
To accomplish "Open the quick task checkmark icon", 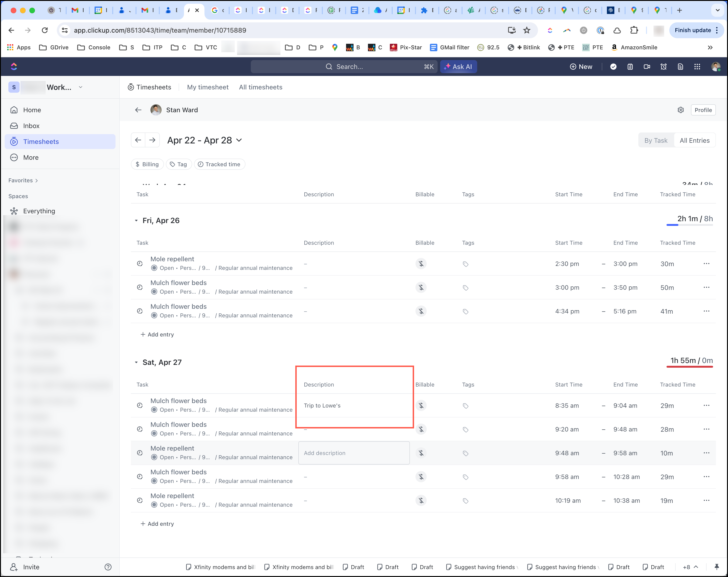I will (x=613, y=67).
